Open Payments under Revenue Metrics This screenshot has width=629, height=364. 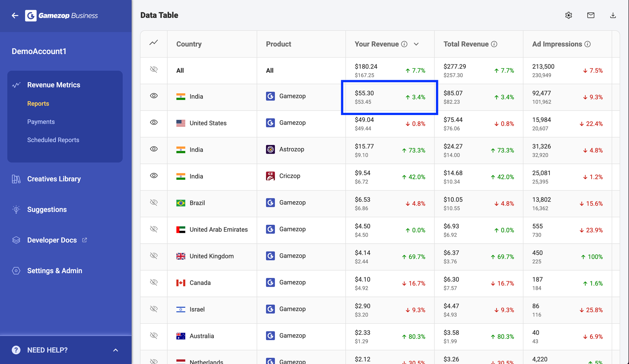click(x=41, y=122)
